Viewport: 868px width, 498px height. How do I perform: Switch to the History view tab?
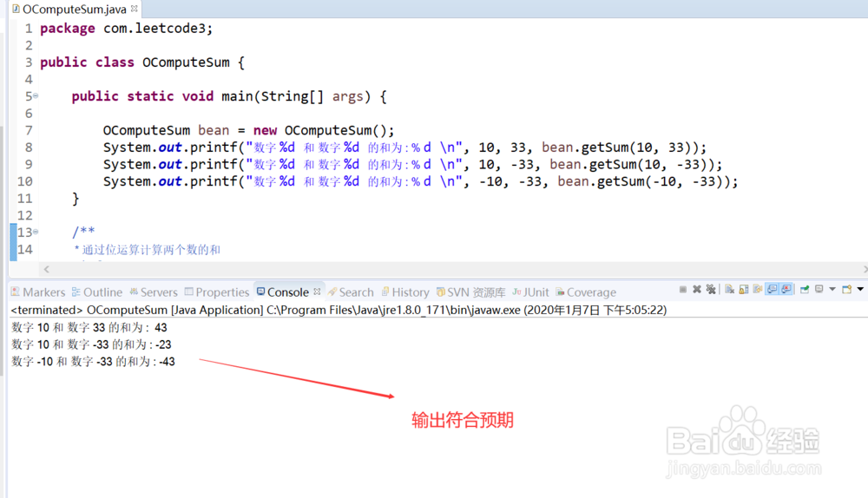(x=405, y=292)
